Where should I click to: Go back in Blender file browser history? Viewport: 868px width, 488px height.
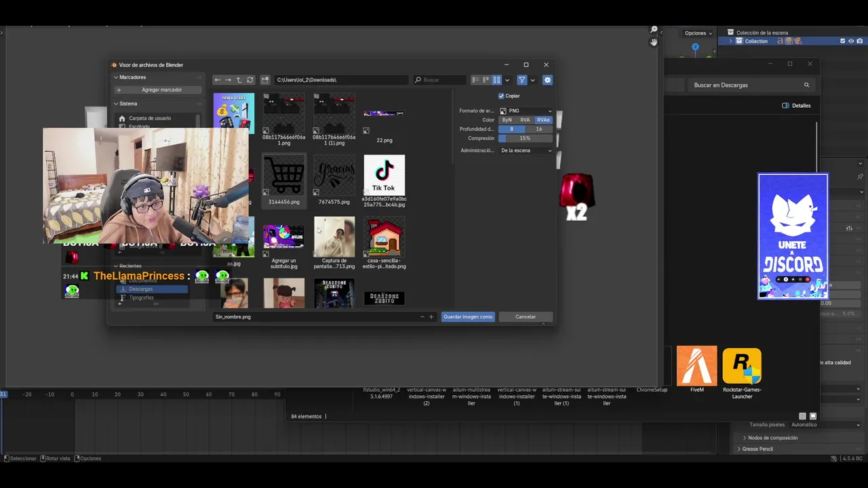pyautogui.click(x=218, y=80)
